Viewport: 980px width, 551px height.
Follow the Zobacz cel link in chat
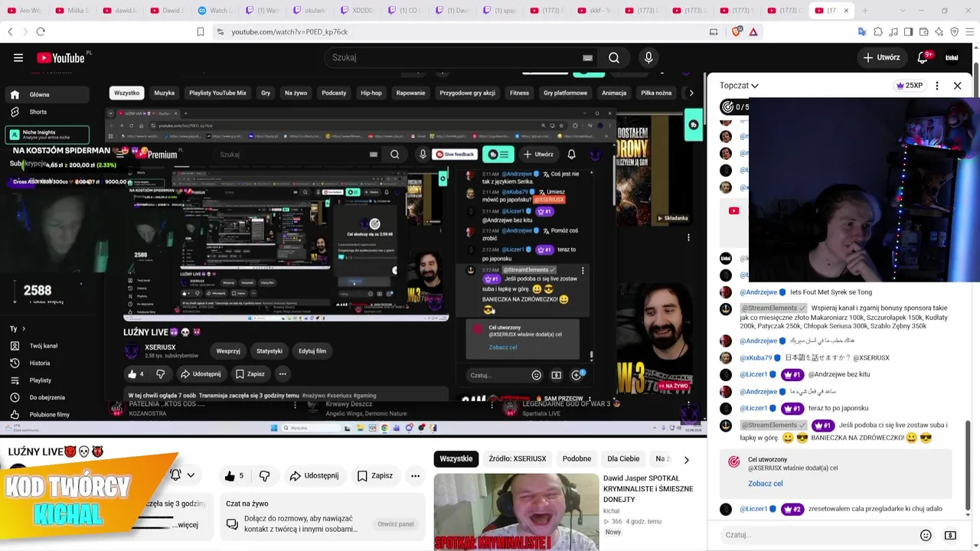765,484
